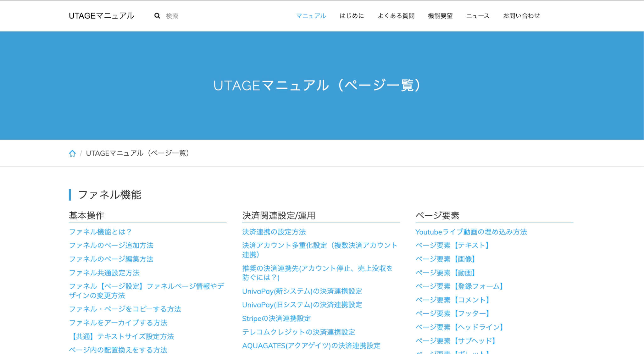The height and width of the screenshot is (354, 644).
Task: Open the はじめに navigation item
Action: click(x=352, y=16)
